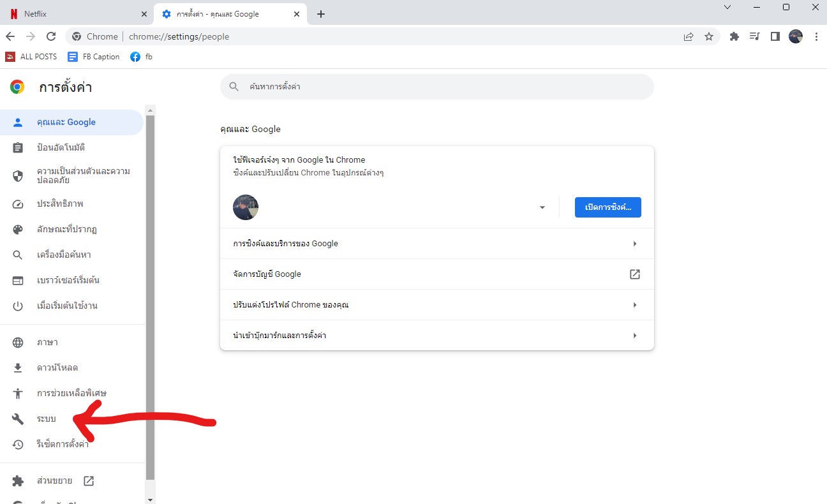Open the Extensions puzzle icon
This screenshot has width=827, height=504.
[734, 37]
